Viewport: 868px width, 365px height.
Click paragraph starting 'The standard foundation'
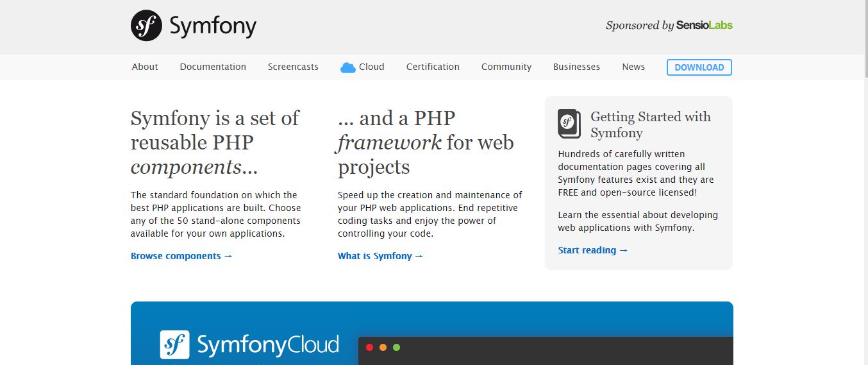[x=216, y=214]
